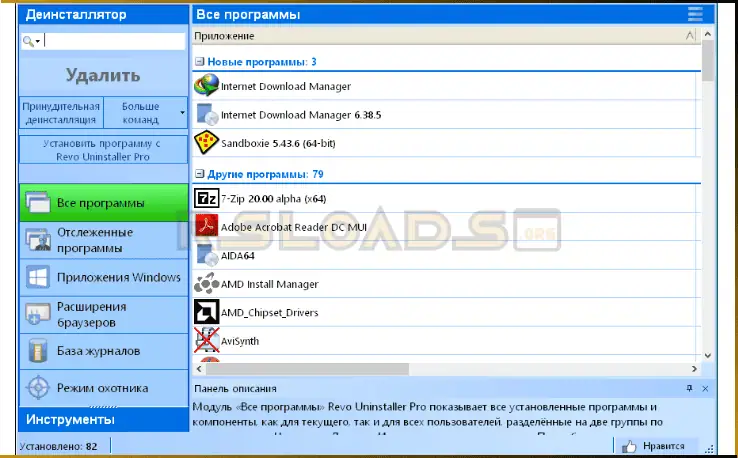The image size is (738, 458).
Task: Select the 'Sandboxie 5.43.6 (64-bit)' row text
Action: [x=278, y=143]
